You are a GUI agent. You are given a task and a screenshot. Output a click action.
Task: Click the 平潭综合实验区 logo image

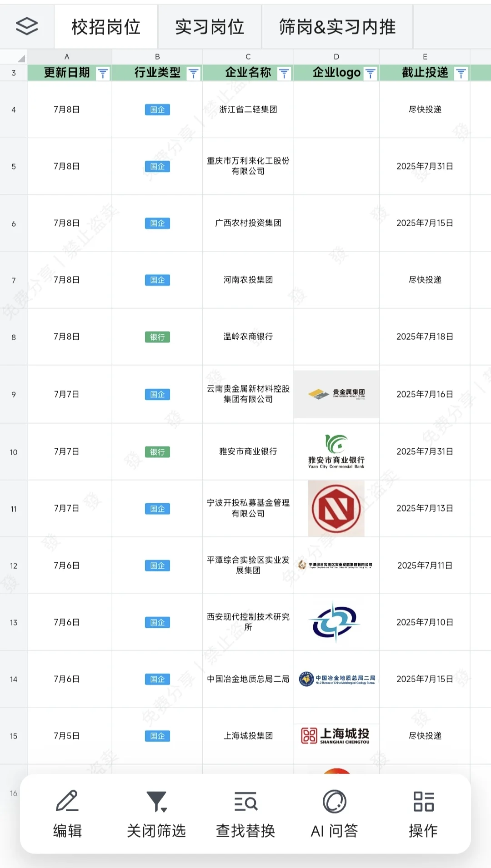tap(336, 565)
